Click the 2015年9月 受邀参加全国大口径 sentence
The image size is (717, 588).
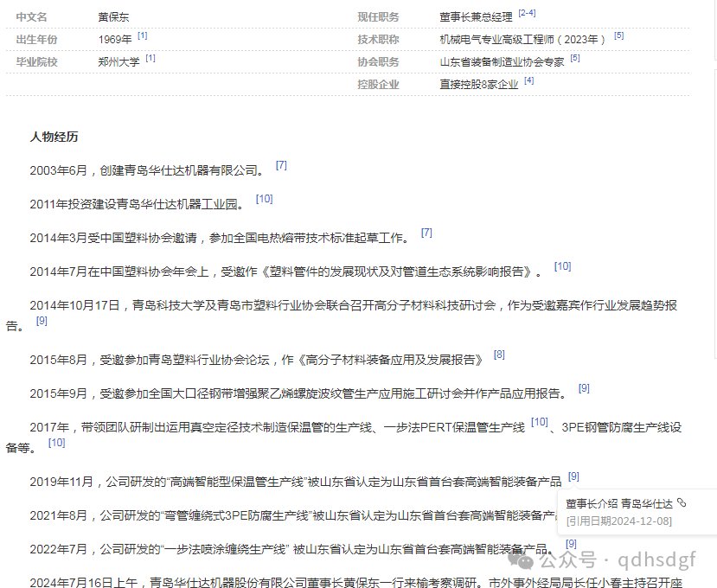[299, 393]
